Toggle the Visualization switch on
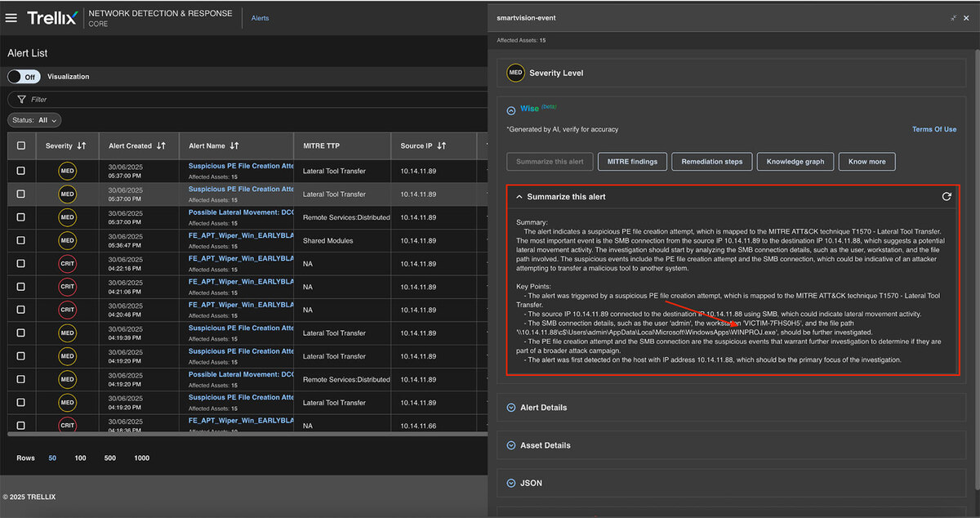980x518 pixels. point(23,77)
